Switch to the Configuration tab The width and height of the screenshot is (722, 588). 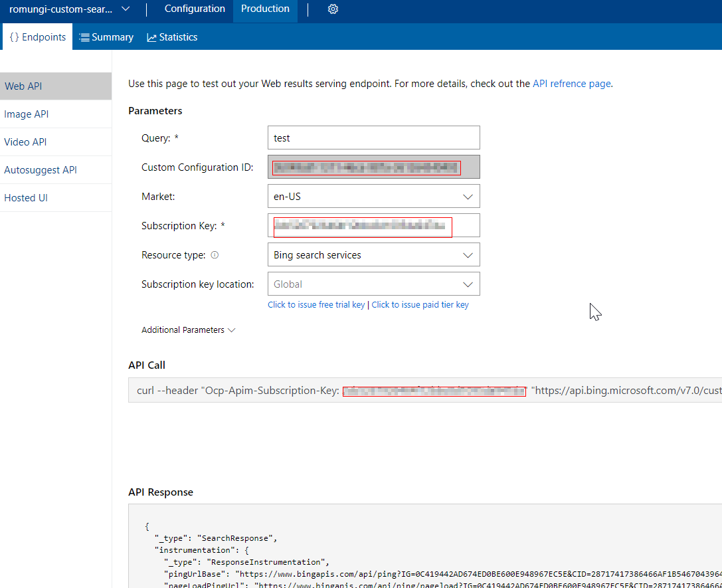[x=195, y=9]
